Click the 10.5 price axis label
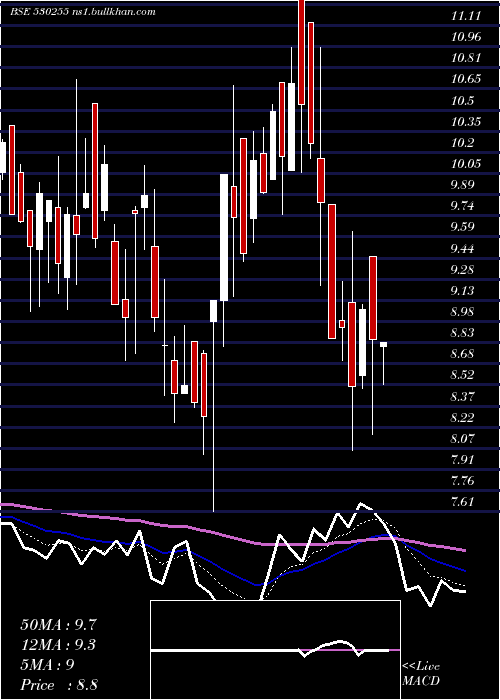Image resolution: width=500 pixels, height=700 pixels. tap(462, 101)
